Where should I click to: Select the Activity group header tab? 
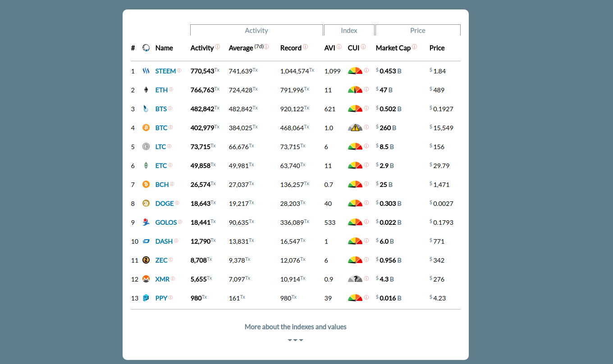click(256, 30)
